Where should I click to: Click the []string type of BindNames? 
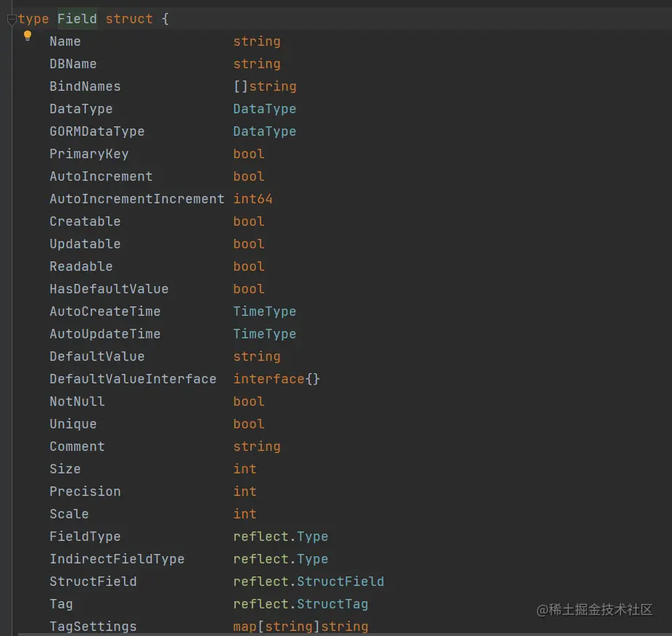265,86
